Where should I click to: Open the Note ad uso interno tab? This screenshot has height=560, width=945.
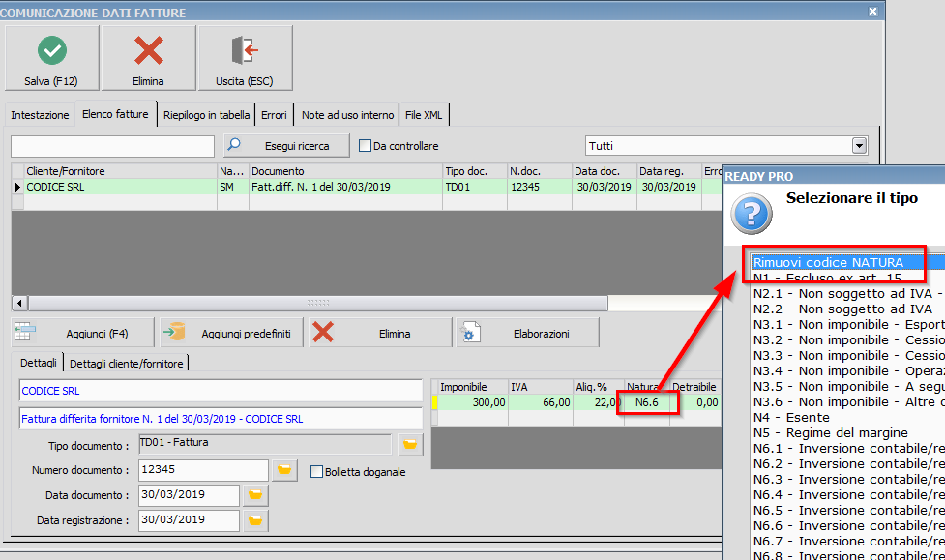348,114
